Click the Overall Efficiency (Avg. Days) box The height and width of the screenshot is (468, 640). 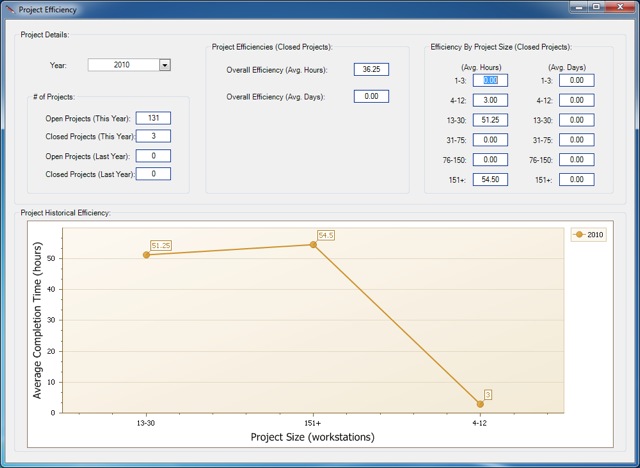coord(371,97)
